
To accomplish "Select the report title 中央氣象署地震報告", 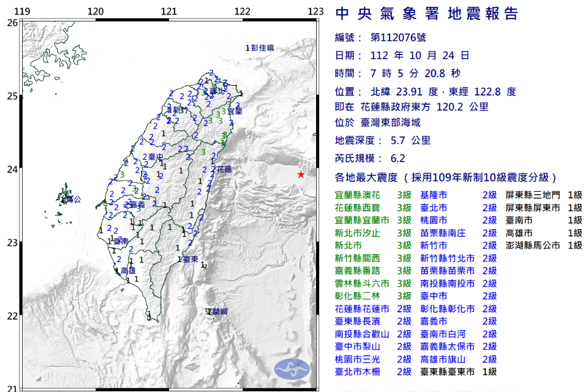I will (x=427, y=14).
